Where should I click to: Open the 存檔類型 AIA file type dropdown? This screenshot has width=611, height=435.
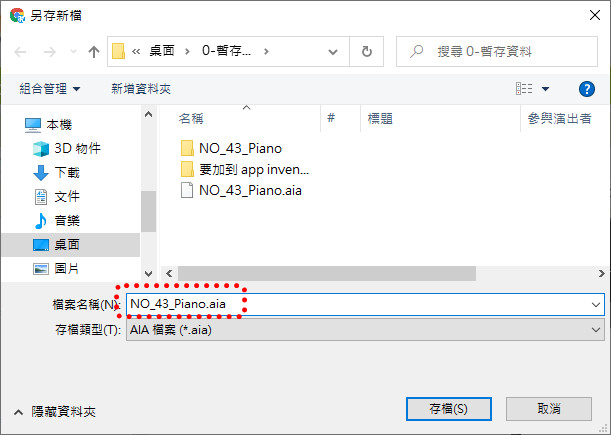pyautogui.click(x=365, y=330)
